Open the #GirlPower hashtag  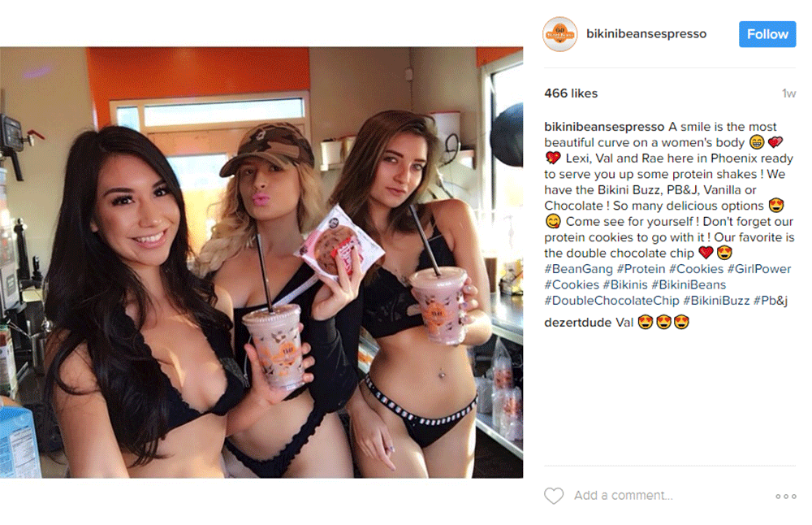point(758,269)
